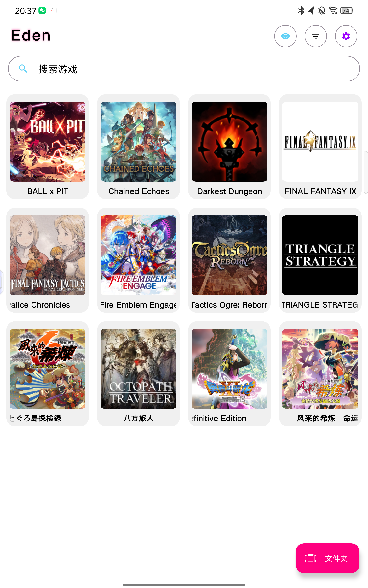Open FINAL FANTASY IX from the library
This screenshot has width=368, height=588.
point(320,147)
